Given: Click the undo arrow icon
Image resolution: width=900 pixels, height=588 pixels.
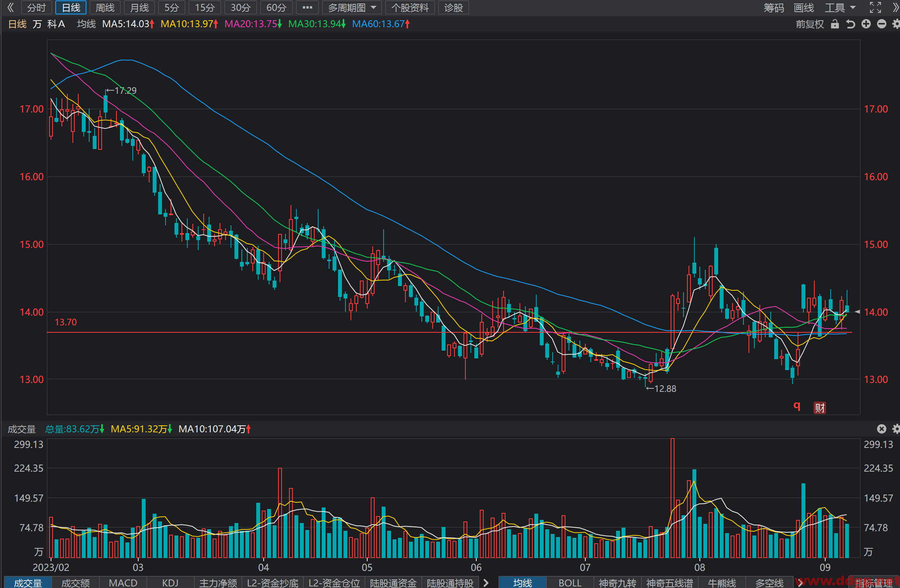Looking at the screenshot, I should point(851,24).
